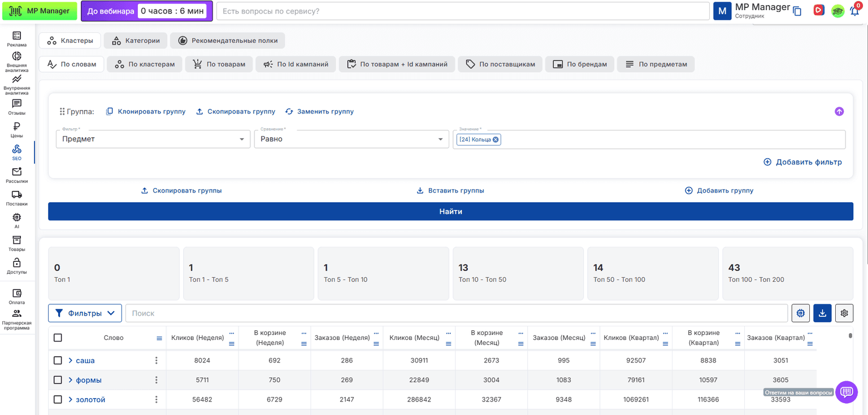Image resolution: width=868 pixels, height=415 pixels.
Task: Open table settings gear icon
Action: point(844,313)
